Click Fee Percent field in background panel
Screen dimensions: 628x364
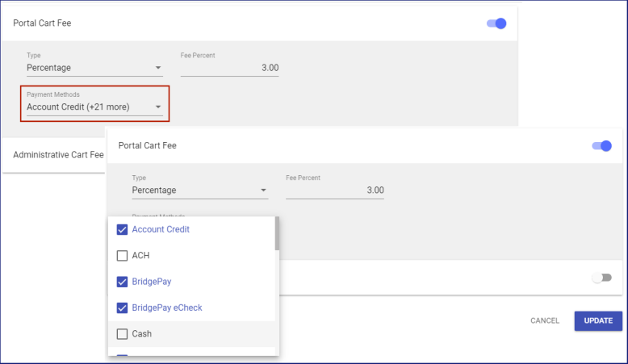click(229, 68)
